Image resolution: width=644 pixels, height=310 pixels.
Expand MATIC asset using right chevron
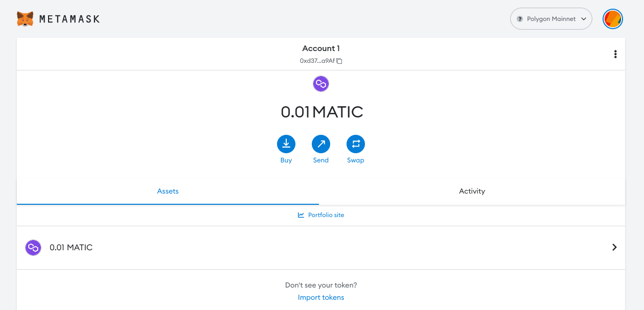tap(614, 247)
